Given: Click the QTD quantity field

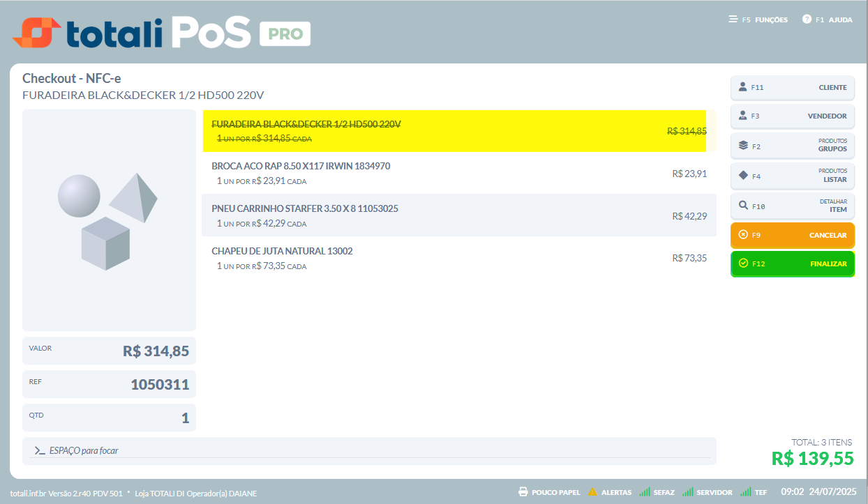Looking at the screenshot, I should pos(109,418).
